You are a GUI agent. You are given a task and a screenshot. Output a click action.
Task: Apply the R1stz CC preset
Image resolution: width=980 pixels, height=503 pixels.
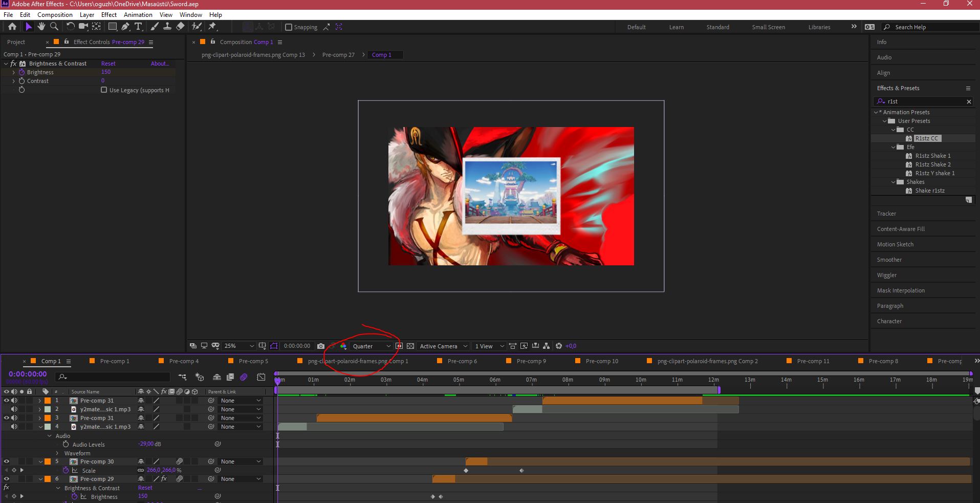pos(927,138)
